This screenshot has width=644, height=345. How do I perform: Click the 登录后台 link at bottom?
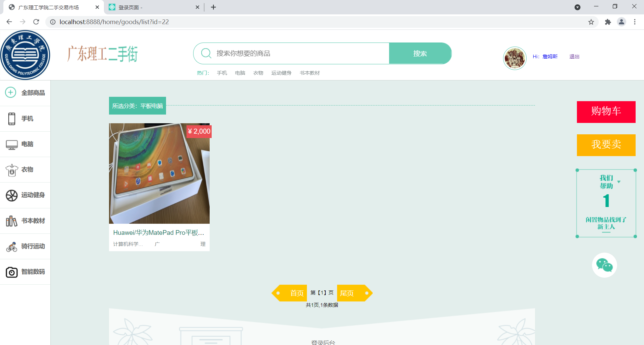pyautogui.click(x=323, y=342)
